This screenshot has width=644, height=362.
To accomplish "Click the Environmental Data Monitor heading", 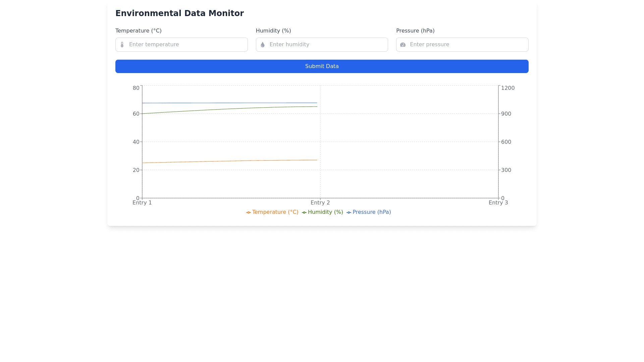I will tap(179, 13).
